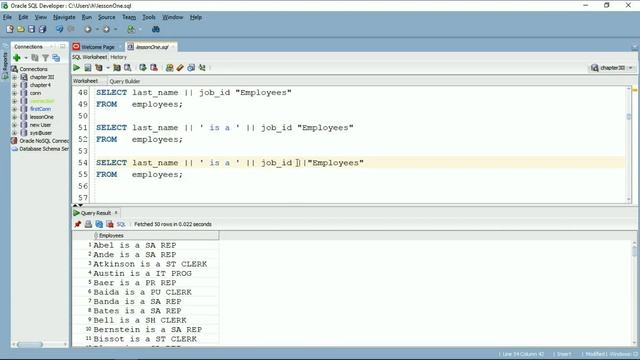Click the SQL Tuning Advisor icon
This screenshot has height=360, width=640.
[127, 68]
